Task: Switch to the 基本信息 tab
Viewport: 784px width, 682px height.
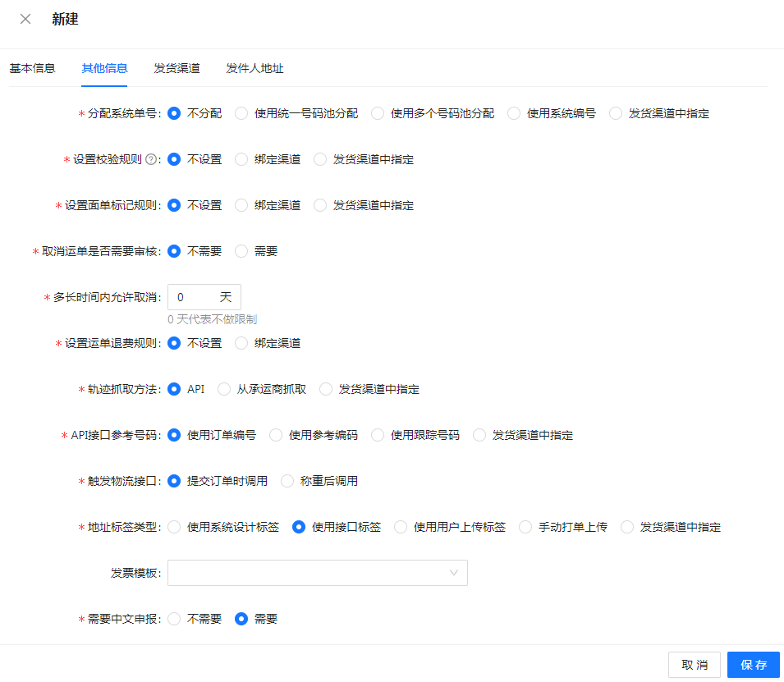Action: click(x=32, y=68)
